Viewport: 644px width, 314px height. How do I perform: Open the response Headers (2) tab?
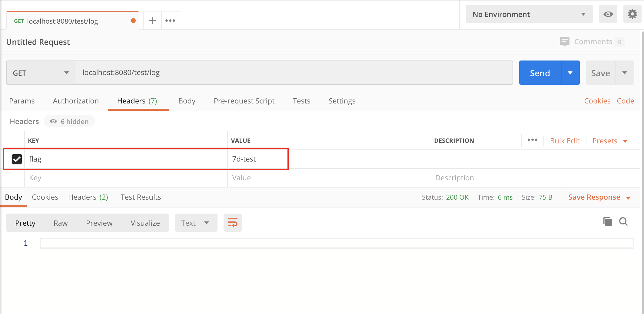[88, 197]
